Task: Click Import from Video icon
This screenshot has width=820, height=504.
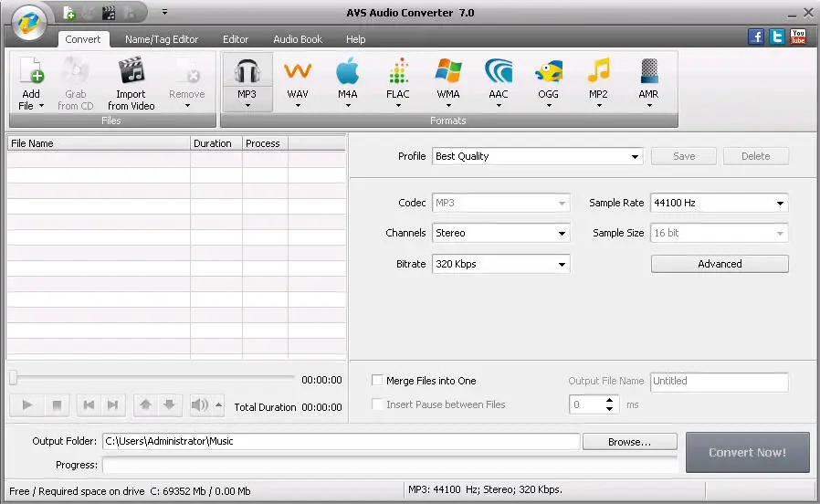Action: (x=131, y=70)
